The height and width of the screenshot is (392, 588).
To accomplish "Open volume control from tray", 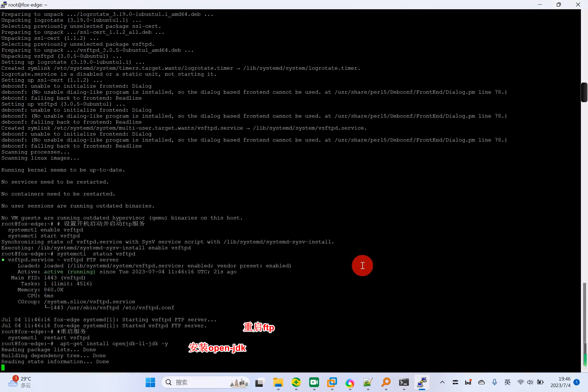I will [530, 382].
